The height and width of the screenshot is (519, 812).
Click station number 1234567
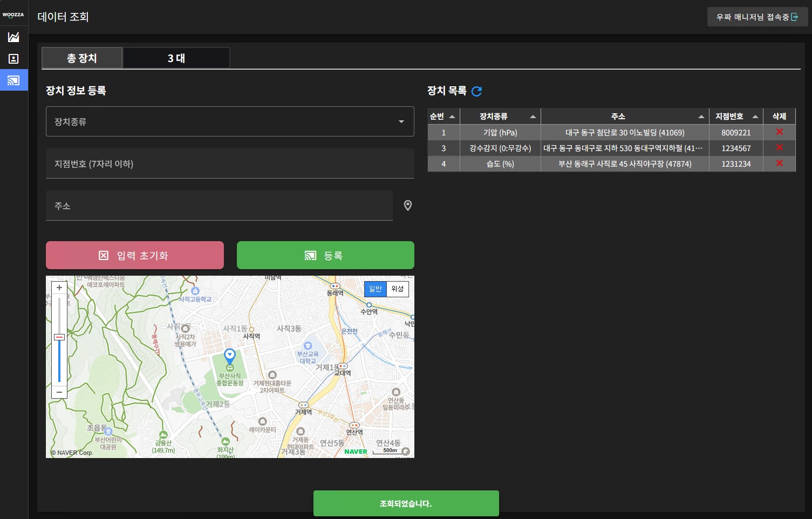(736, 148)
